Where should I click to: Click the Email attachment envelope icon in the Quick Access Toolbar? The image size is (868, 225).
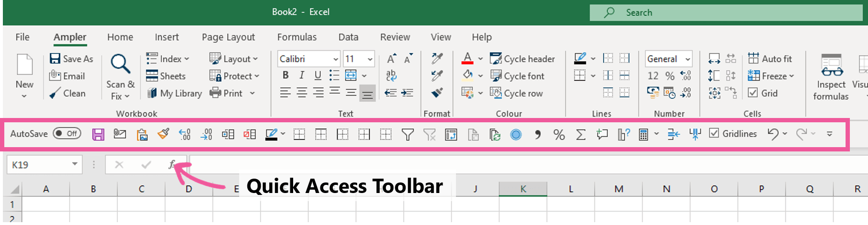click(120, 134)
